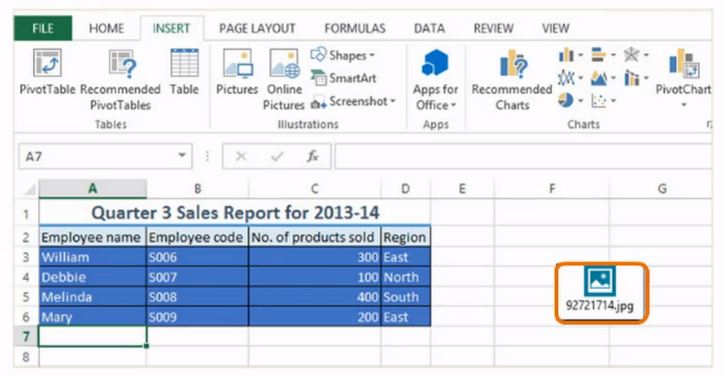Expand the PivotChart dropdown arrow
Viewport: 722px width, 377px height.
tap(684, 105)
